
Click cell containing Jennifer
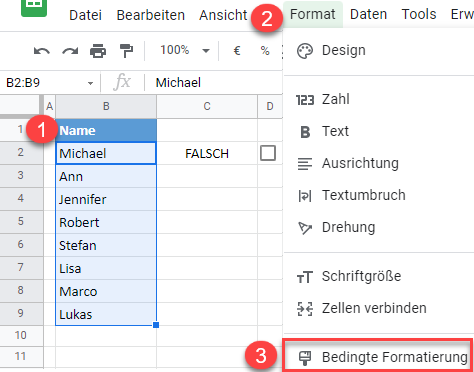(106, 199)
